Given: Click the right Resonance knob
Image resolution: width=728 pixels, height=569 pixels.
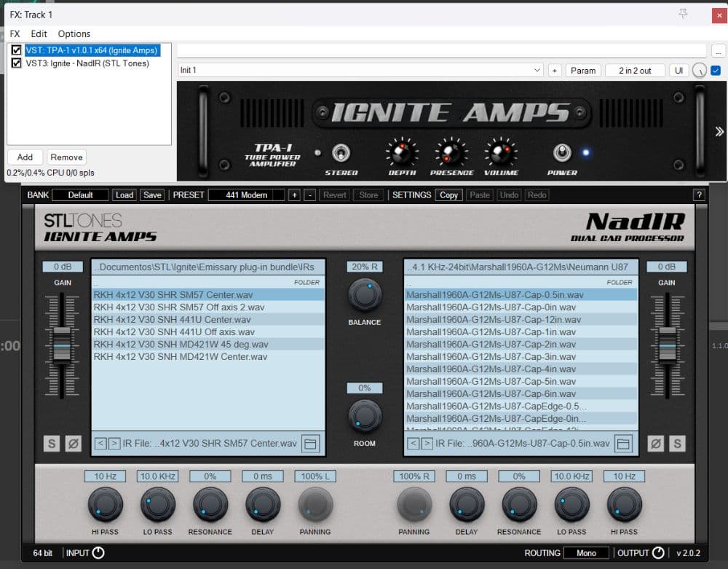Looking at the screenshot, I should point(519,505).
